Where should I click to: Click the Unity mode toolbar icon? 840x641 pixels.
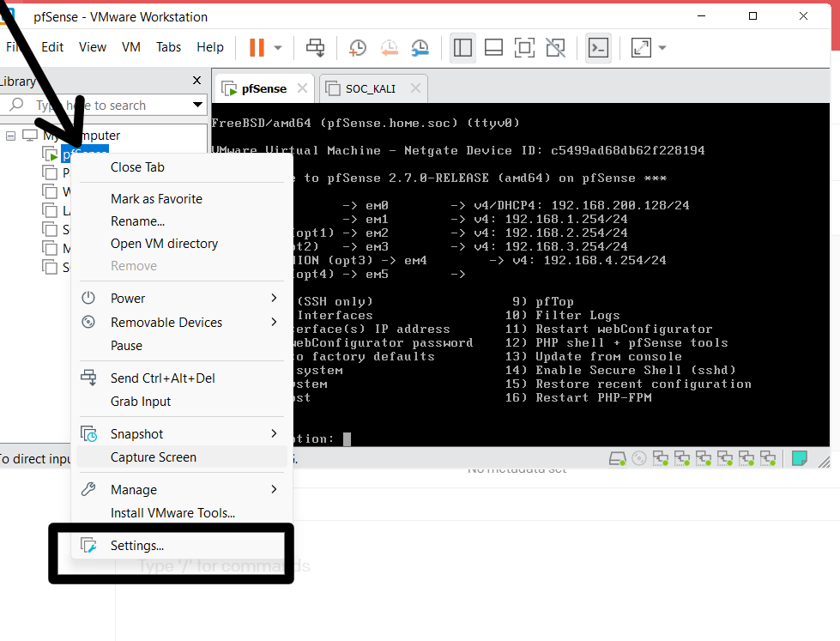(x=555, y=48)
